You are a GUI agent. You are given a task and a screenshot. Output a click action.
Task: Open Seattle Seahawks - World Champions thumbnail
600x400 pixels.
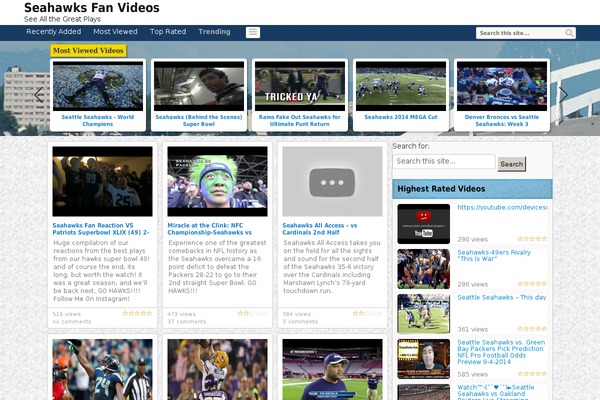pyautogui.click(x=98, y=87)
